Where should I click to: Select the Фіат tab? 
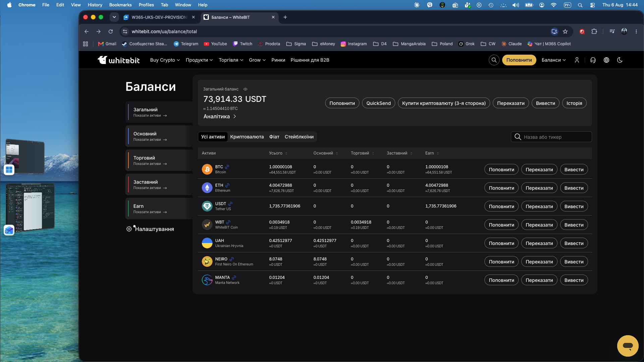point(274,137)
